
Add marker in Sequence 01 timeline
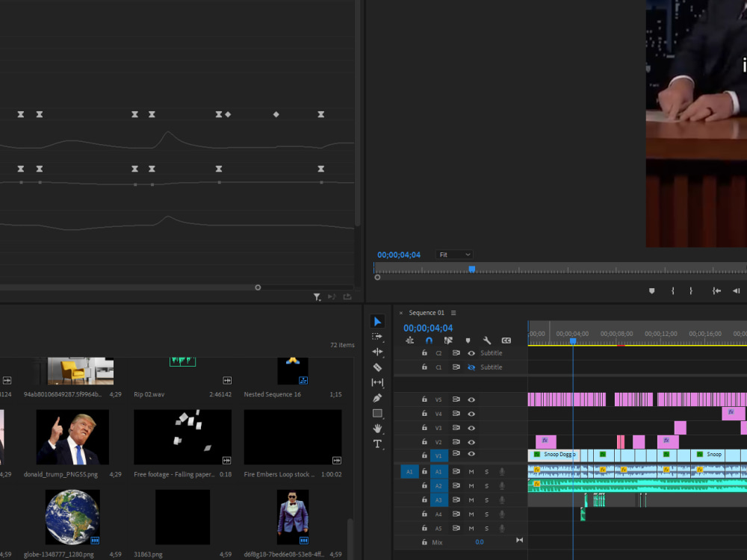click(x=468, y=340)
